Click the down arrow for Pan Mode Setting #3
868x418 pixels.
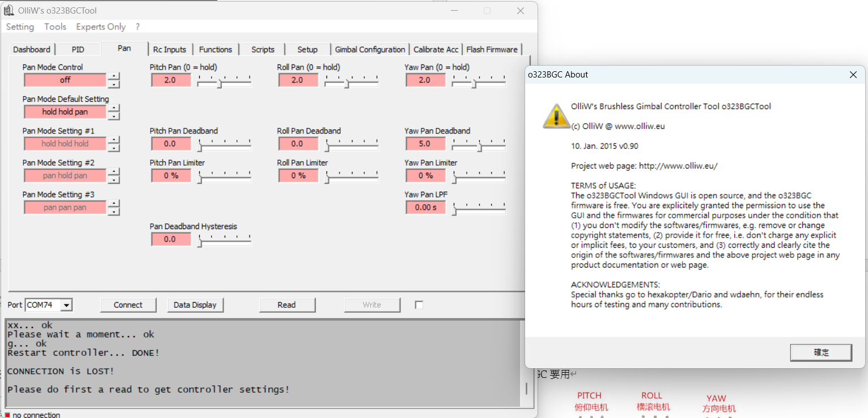click(114, 212)
